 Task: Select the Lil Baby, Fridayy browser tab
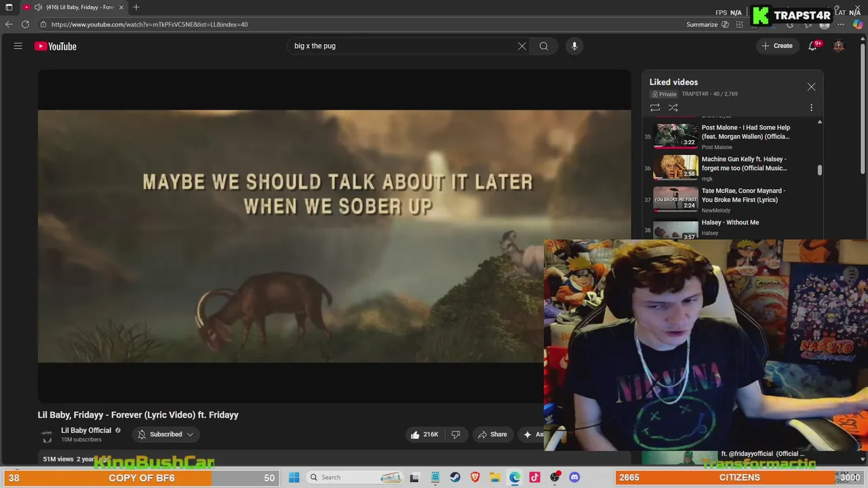(75, 7)
